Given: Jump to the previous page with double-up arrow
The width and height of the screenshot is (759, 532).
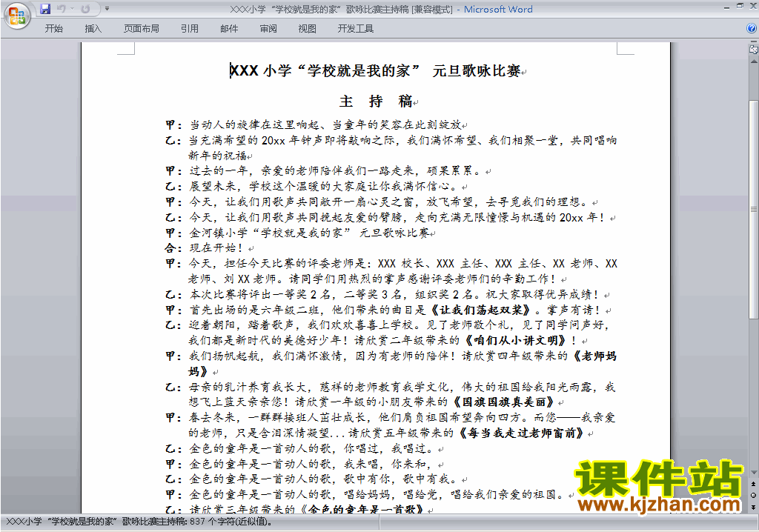Looking at the screenshot, I should click(754, 484).
